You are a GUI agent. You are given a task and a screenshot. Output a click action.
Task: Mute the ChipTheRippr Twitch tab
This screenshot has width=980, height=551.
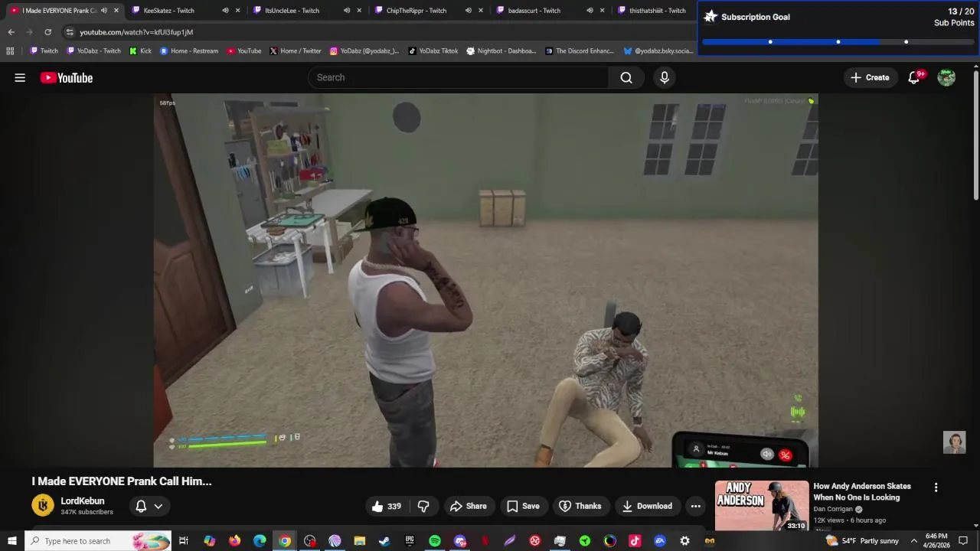(469, 11)
